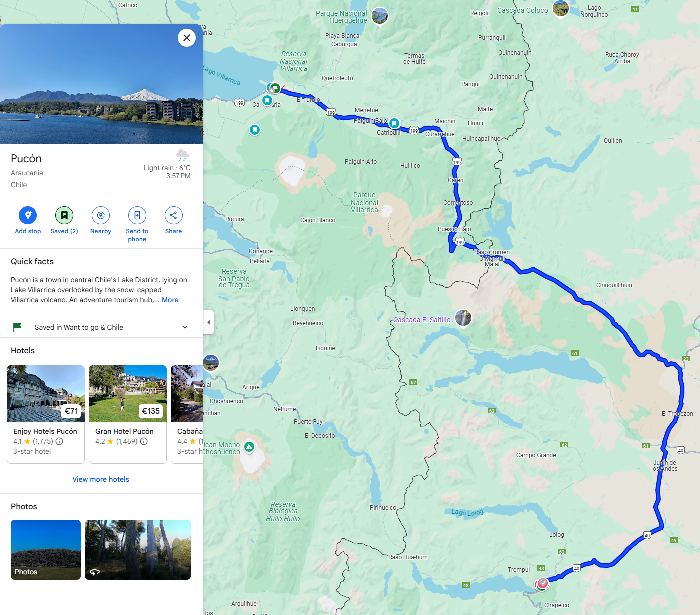This screenshot has height=615, width=700.
Task: Click info icon beside Enjoy Hotels rating
Action: (x=59, y=441)
